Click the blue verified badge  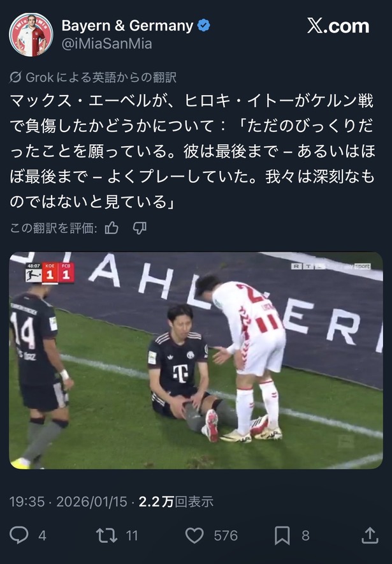coord(204,26)
